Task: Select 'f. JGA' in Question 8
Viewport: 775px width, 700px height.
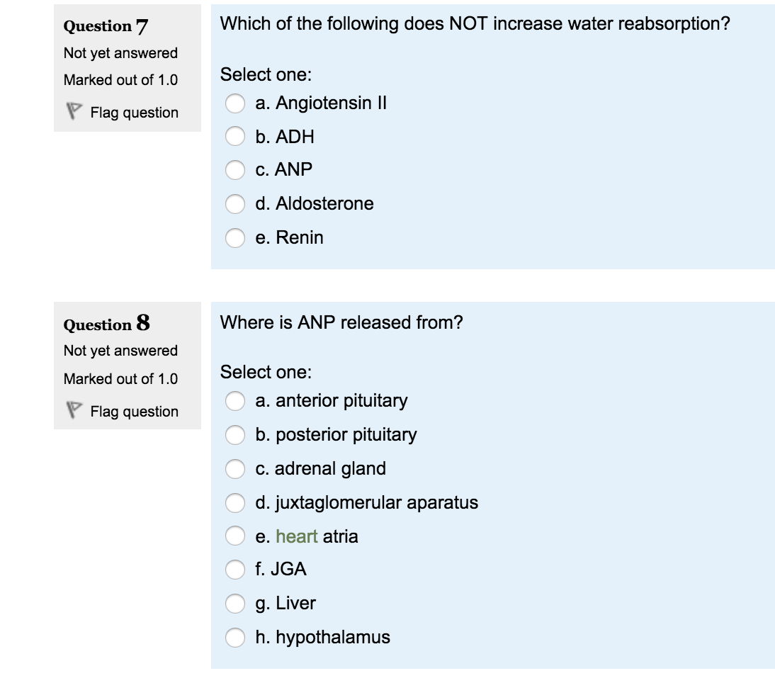Action: tap(235, 569)
